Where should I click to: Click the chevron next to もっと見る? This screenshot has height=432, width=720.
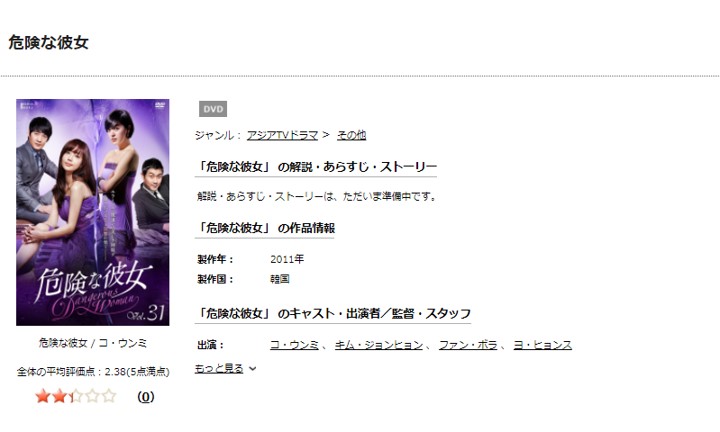point(253,369)
